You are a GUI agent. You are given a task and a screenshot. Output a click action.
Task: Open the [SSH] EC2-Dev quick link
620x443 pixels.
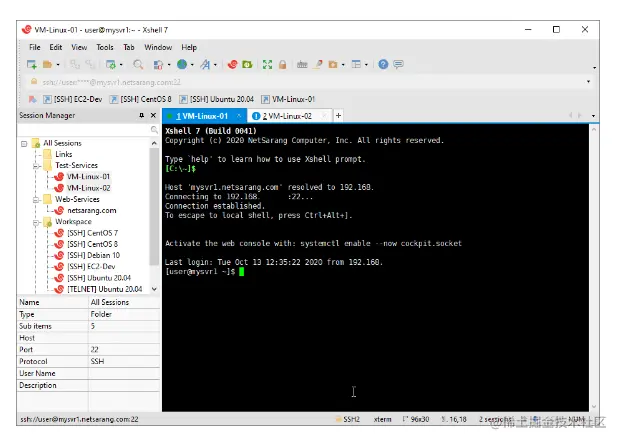pyautogui.click(x=73, y=99)
